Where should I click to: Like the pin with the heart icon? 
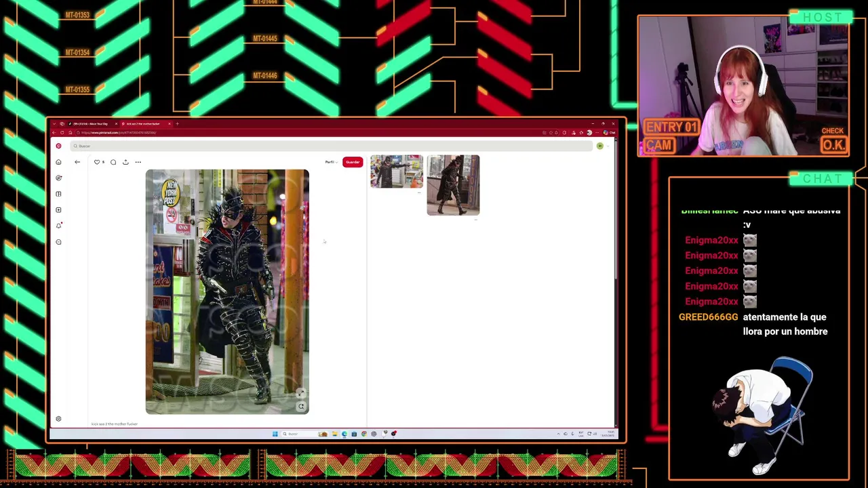[x=97, y=162]
